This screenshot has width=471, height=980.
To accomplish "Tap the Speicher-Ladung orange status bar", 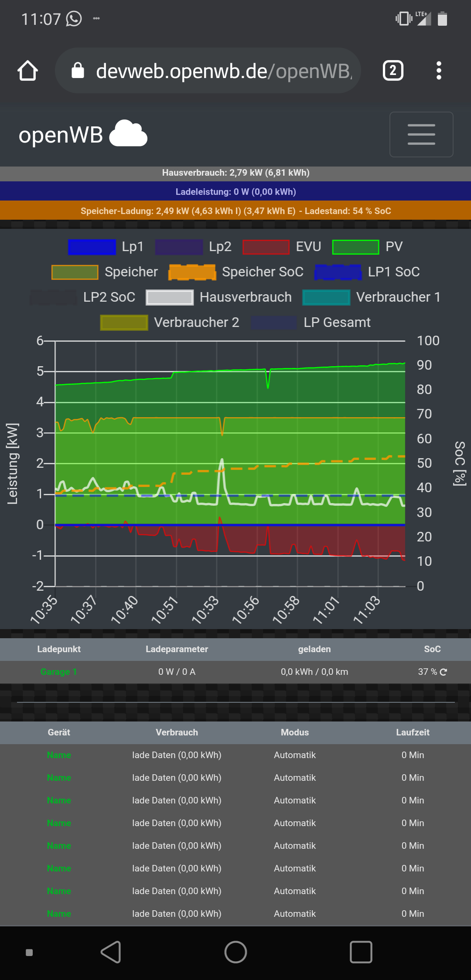I will tap(235, 211).
